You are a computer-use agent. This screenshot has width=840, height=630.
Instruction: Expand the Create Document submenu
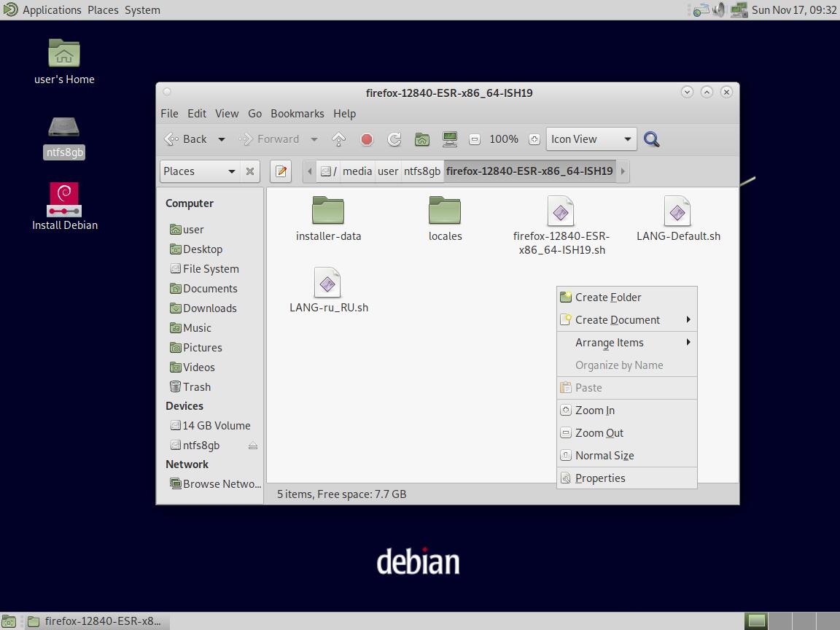click(627, 320)
